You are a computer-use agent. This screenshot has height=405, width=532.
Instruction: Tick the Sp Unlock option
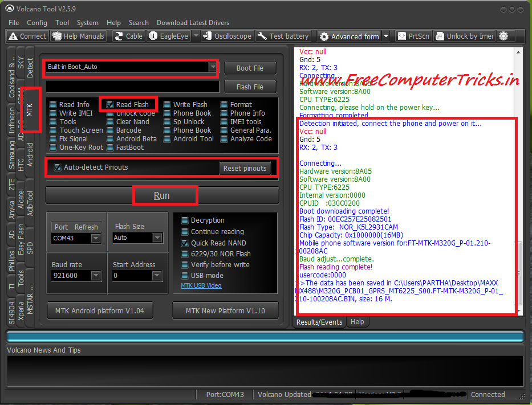167,122
